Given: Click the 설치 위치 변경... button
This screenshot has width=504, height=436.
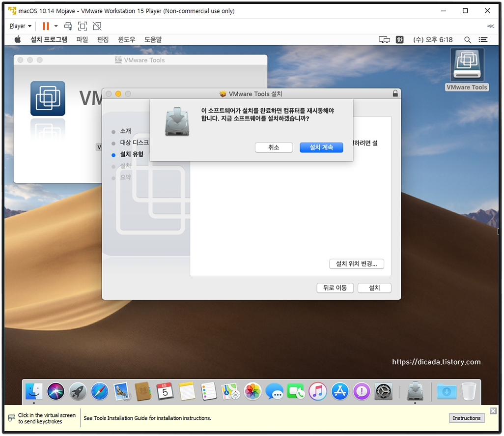Looking at the screenshot, I should (357, 263).
